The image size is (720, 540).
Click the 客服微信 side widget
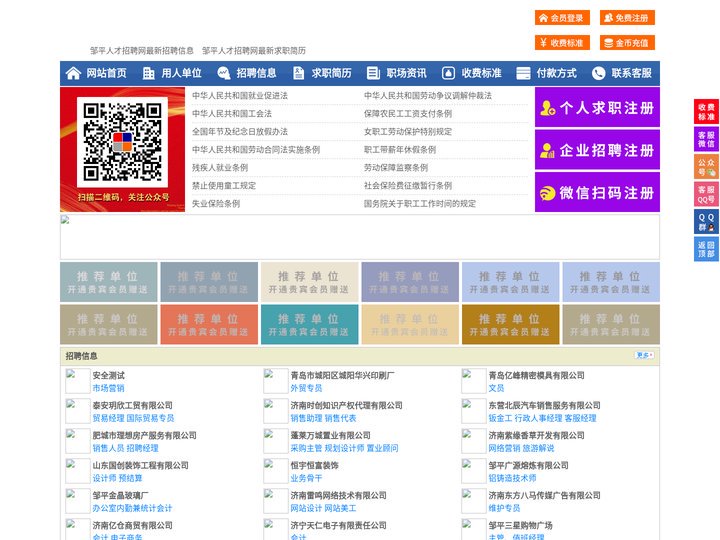click(x=706, y=139)
